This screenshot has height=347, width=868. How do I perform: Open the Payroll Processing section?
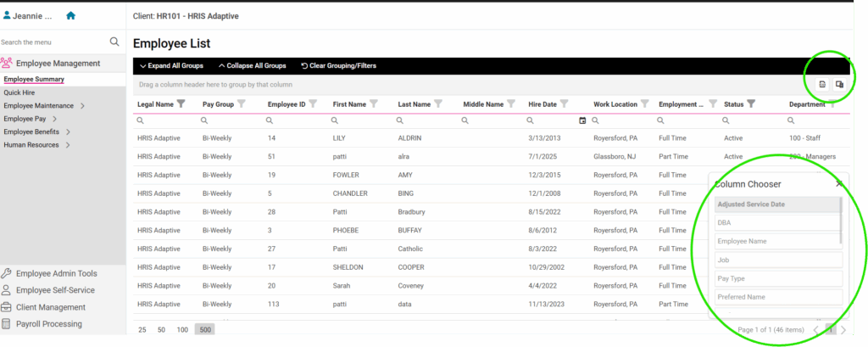click(49, 323)
